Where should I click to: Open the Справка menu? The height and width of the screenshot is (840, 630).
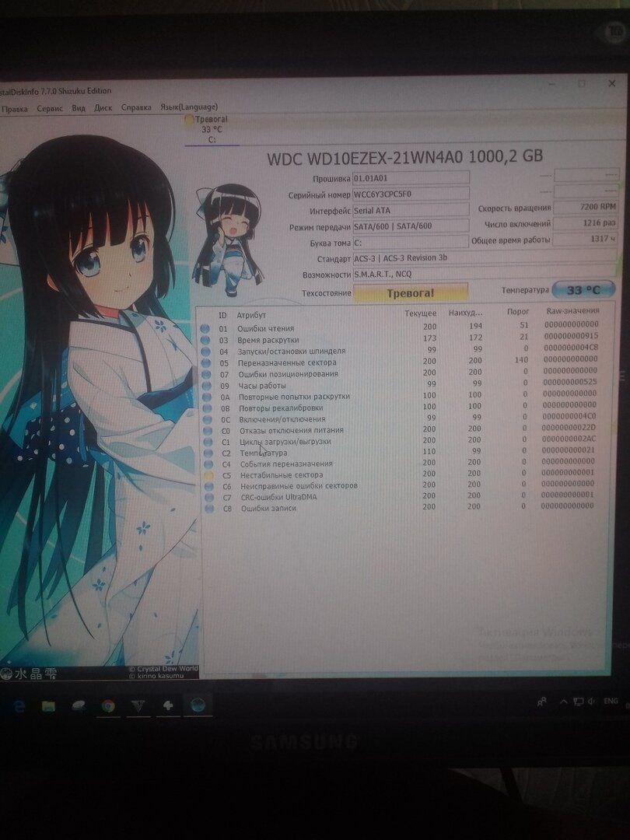click(x=136, y=107)
